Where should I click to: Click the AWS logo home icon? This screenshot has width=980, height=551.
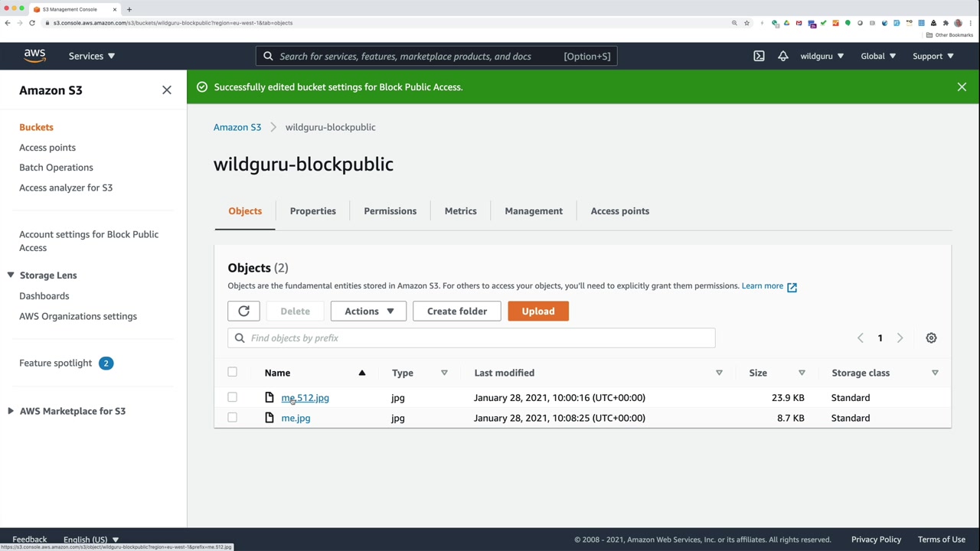pyautogui.click(x=34, y=56)
